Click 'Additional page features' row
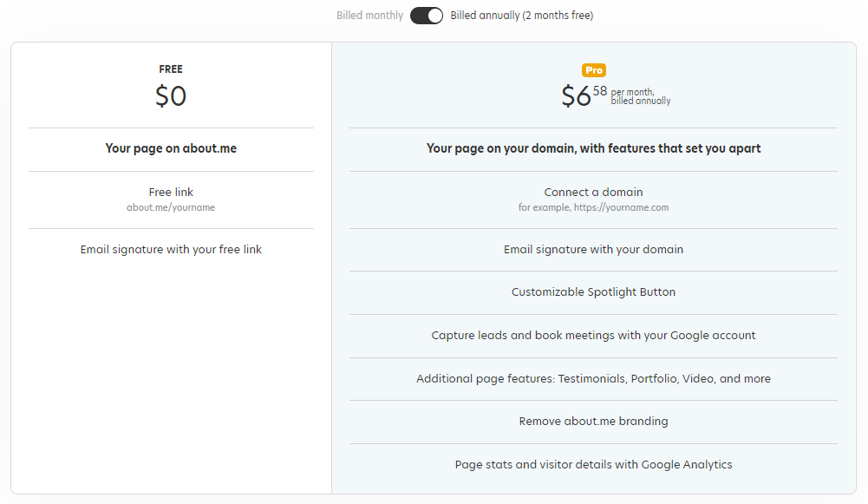 click(593, 379)
